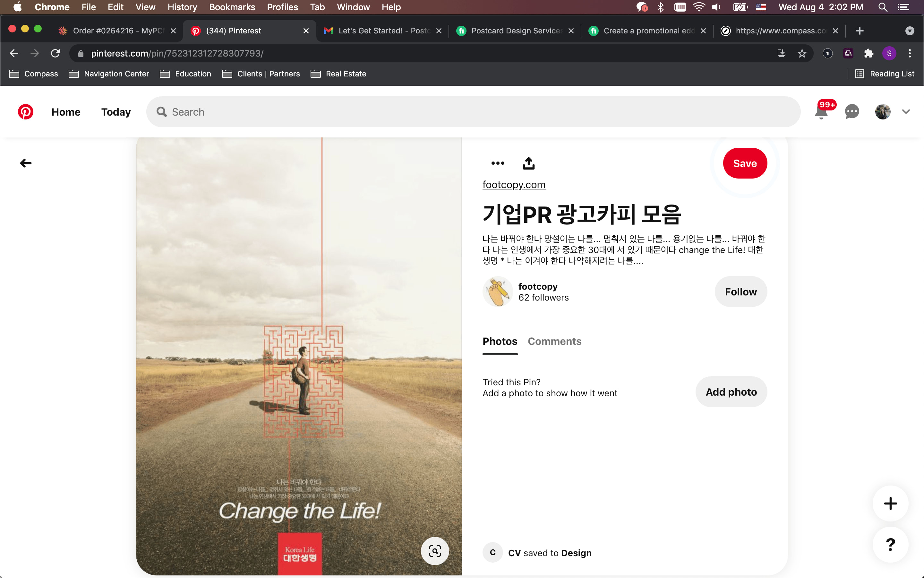The width and height of the screenshot is (924, 578).
Task: Open a new tab with the plus button
Action: tap(860, 31)
